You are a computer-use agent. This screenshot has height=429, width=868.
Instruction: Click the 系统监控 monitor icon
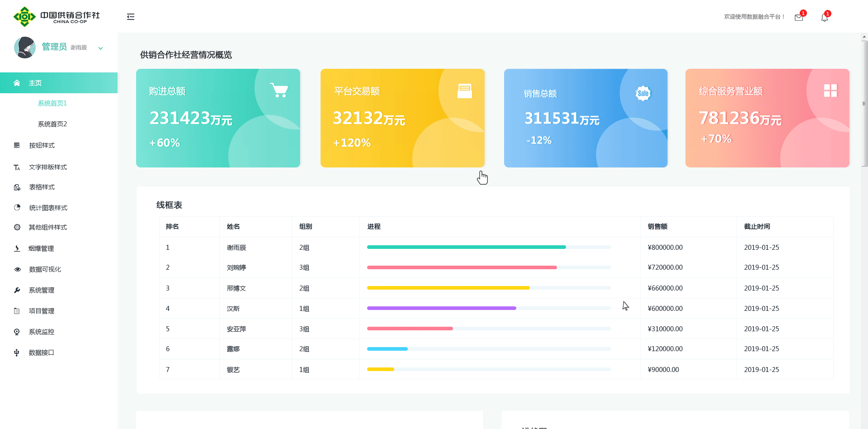pyautogui.click(x=17, y=332)
